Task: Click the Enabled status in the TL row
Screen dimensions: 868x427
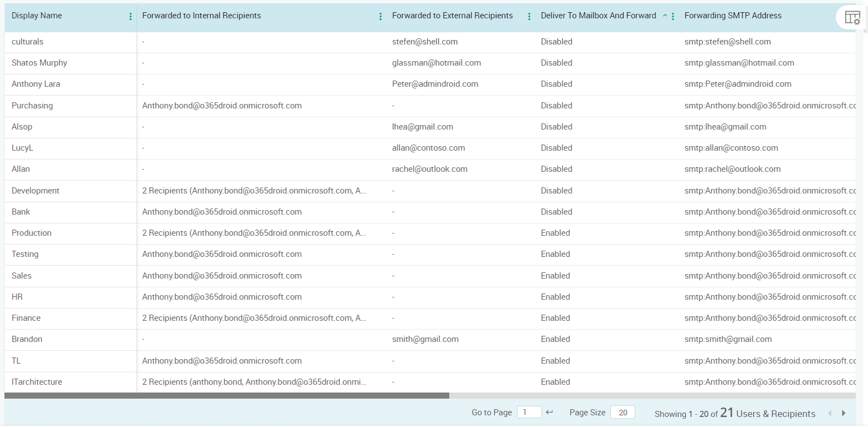Action: (x=555, y=361)
